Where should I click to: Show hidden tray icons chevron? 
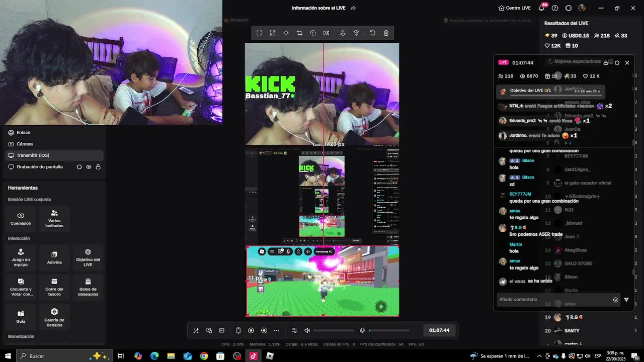point(539,356)
